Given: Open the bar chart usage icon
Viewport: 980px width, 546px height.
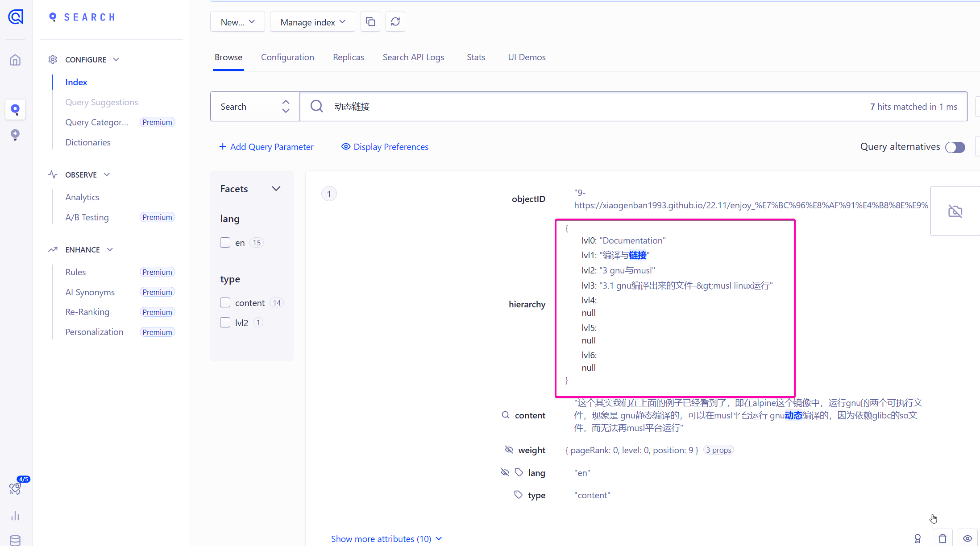Looking at the screenshot, I should coord(15,516).
